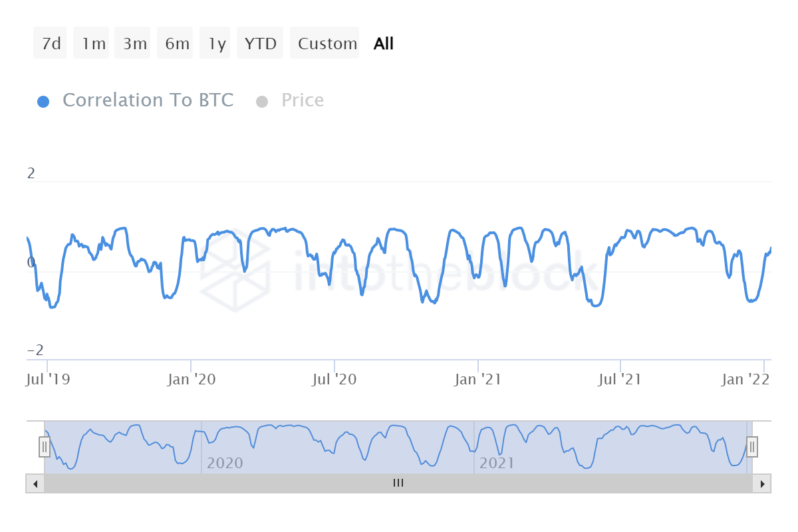Show the 1y time range

point(217,44)
